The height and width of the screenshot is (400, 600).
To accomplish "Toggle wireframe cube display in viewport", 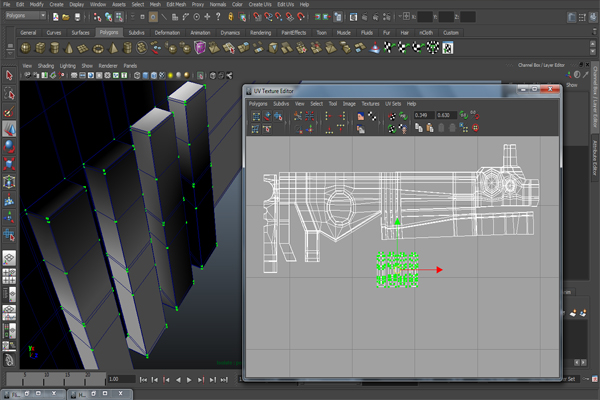I will point(137,75).
